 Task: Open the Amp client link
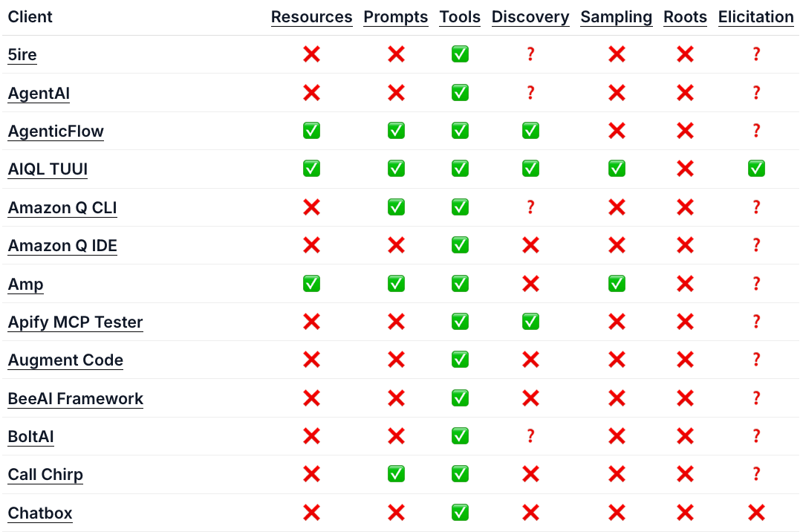pyautogui.click(x=25, y=284)
